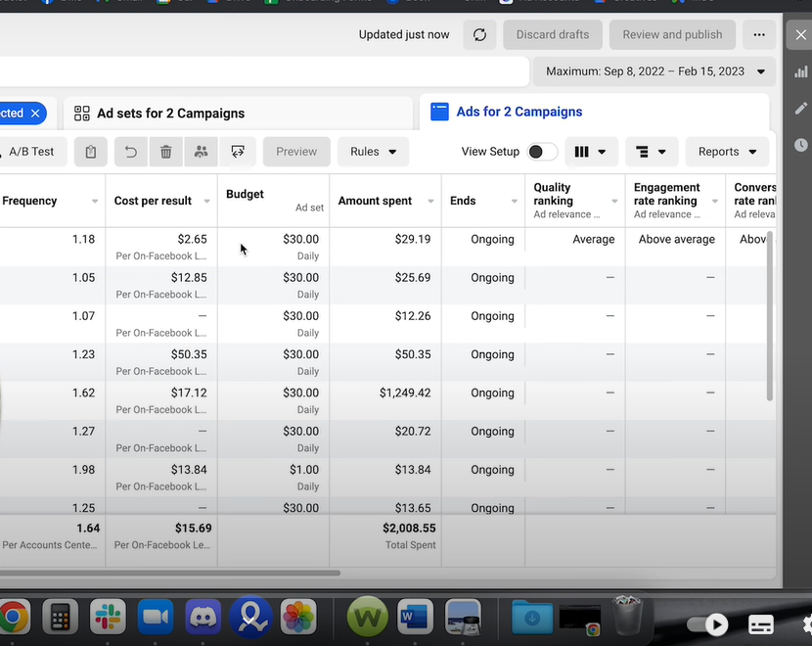
Task: Click the Preview button
Action: [x=296, y=152]
